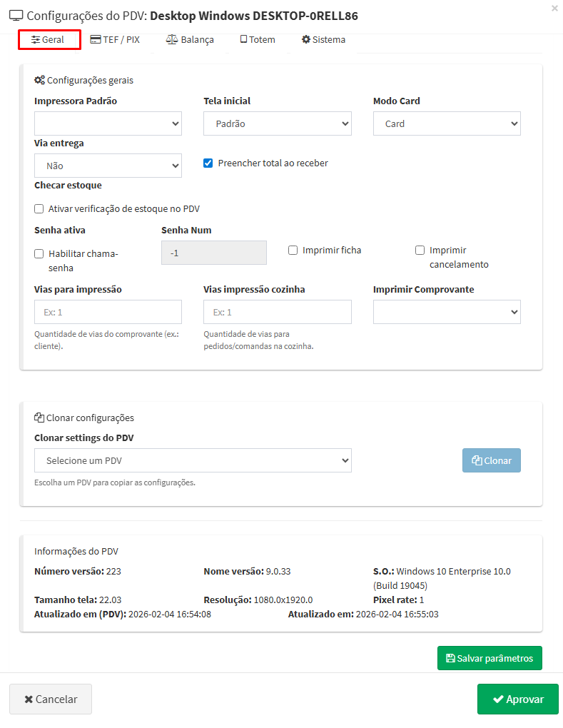Open the Sistema tab
The image size is (563, 728).
tap(323, 40)
